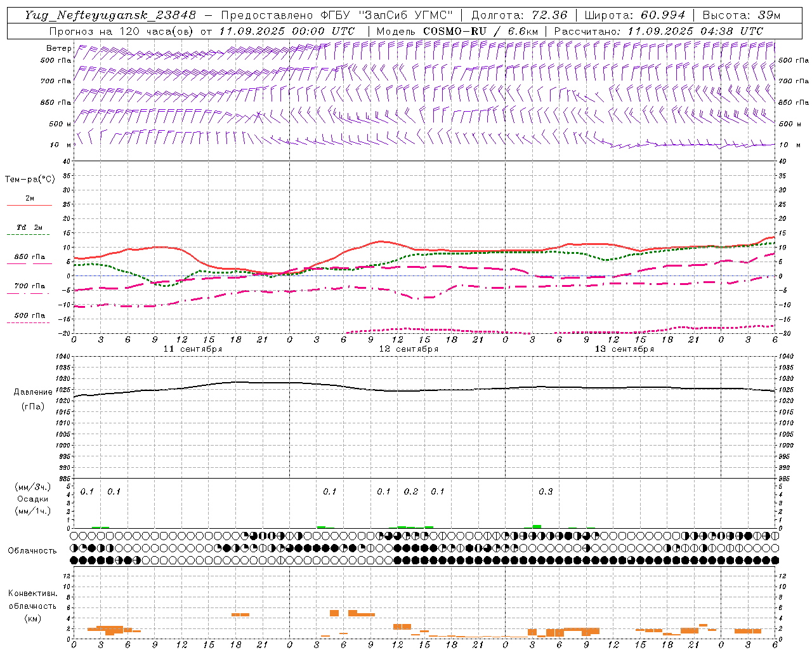Click the Прогноз на 120 часа(ов) text
Image resolution: width=812 pixels, height=650 pixels.
122,31
